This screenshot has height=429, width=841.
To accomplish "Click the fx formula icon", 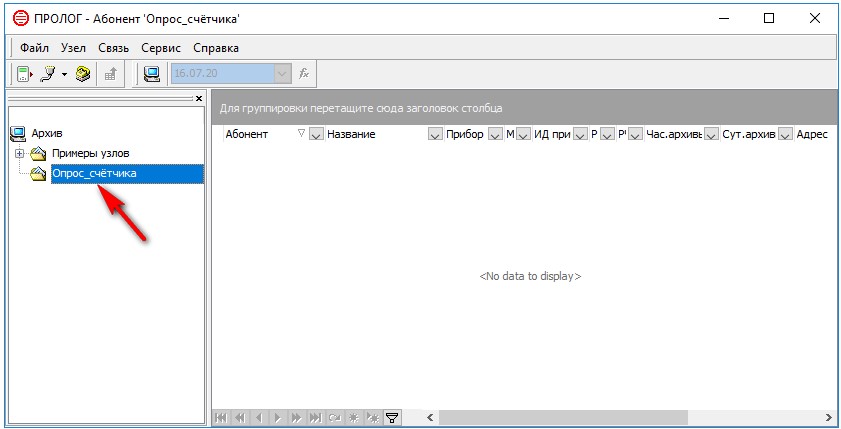I will (304, 73).
